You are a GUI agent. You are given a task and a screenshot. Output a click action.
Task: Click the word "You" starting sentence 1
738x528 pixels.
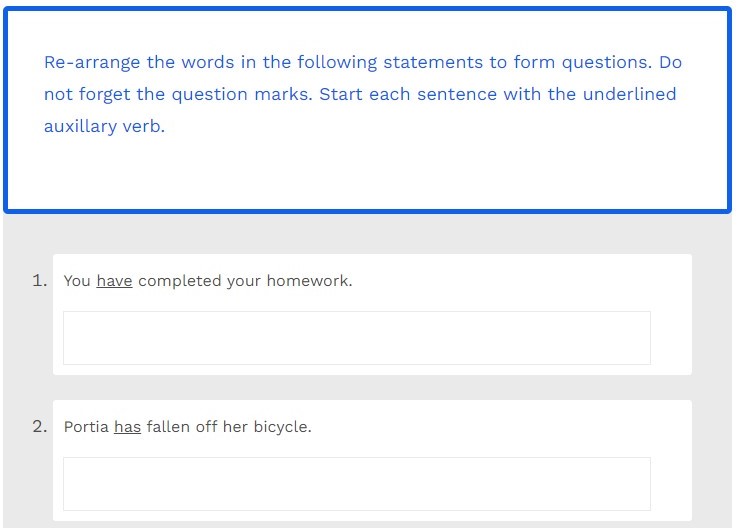pos(77,281)
